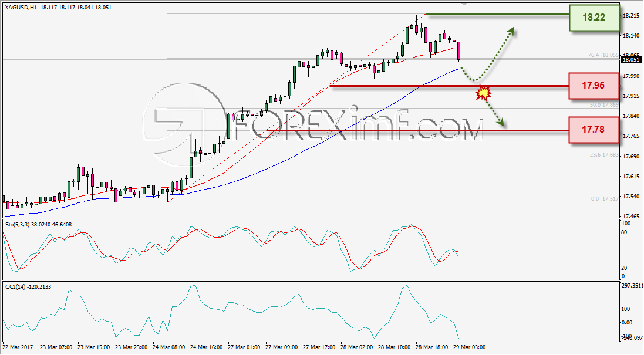Click the 24 Mar 16:00 time label
This screenshot has height=355, width=644.
tap(206, 347)
